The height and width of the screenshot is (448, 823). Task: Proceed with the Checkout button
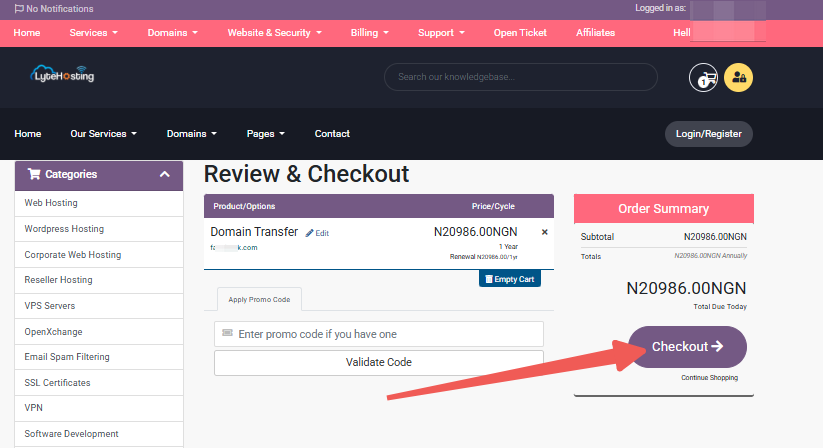688,347
